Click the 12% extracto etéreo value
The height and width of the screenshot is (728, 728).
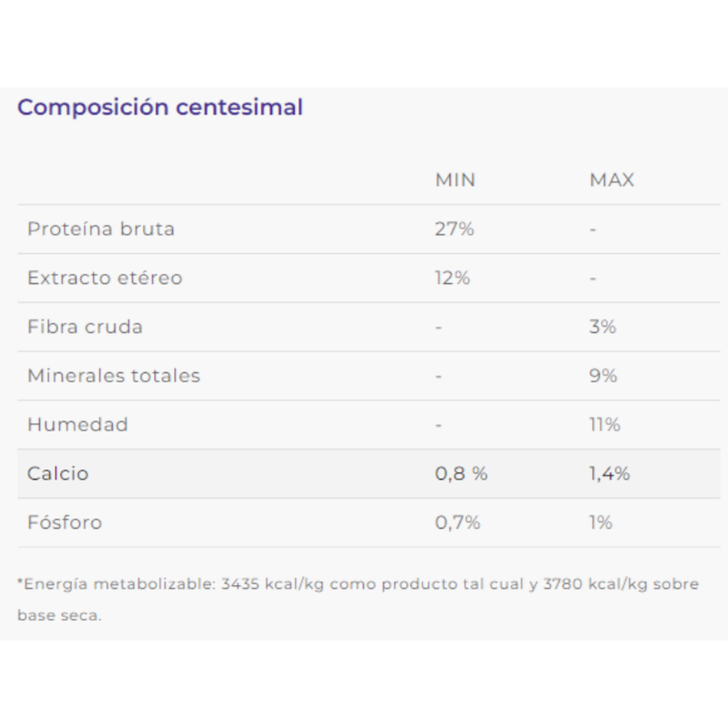[452, 278]
